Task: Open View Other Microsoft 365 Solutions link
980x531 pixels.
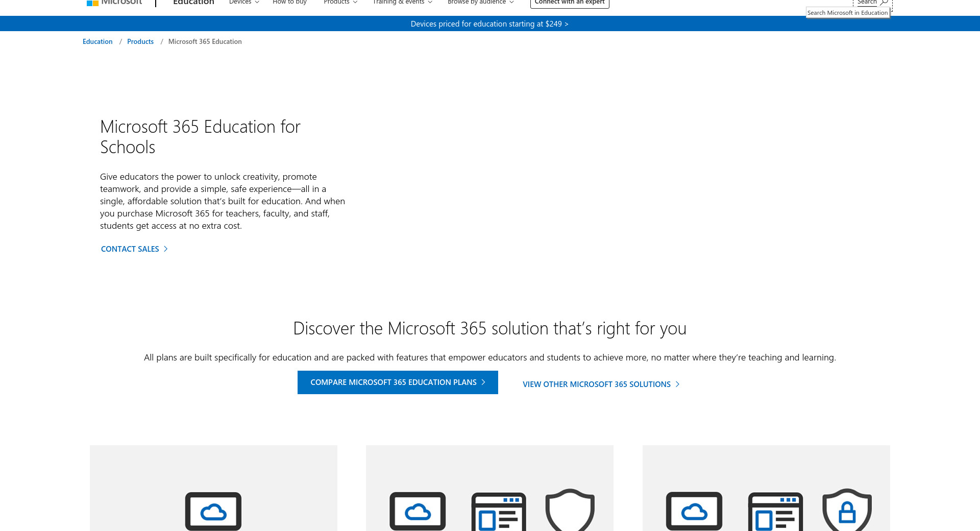Action: 601,384
